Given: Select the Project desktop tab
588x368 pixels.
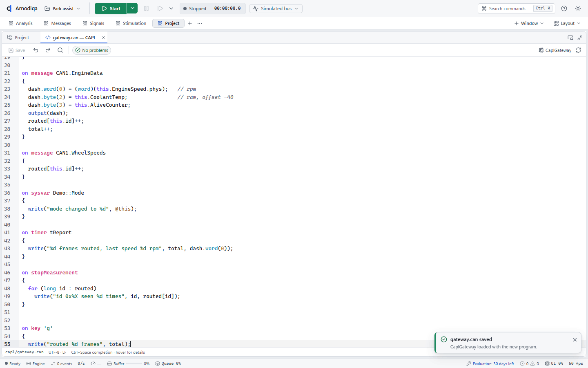Looking at the screenshot, I should (168, 23).
